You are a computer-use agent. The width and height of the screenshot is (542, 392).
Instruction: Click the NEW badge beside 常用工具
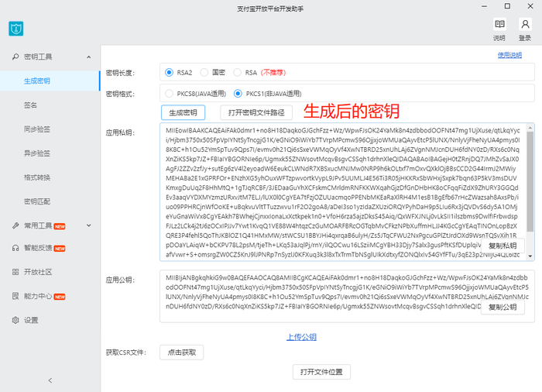[60, 226]
